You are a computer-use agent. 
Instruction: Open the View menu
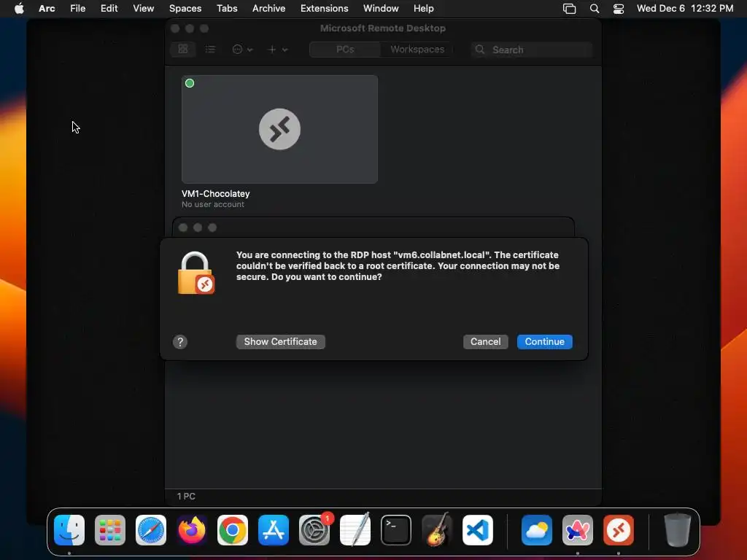coord(144,8)
